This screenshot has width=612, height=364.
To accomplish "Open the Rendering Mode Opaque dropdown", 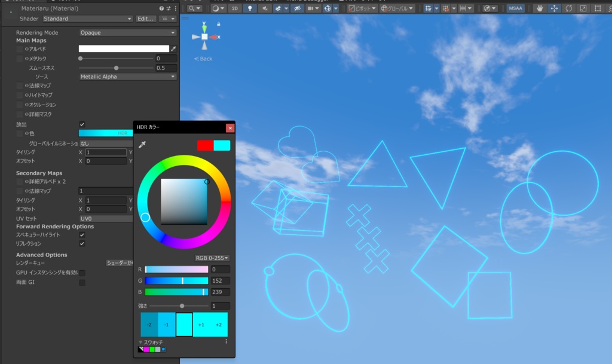I will (x=128, y=33).
